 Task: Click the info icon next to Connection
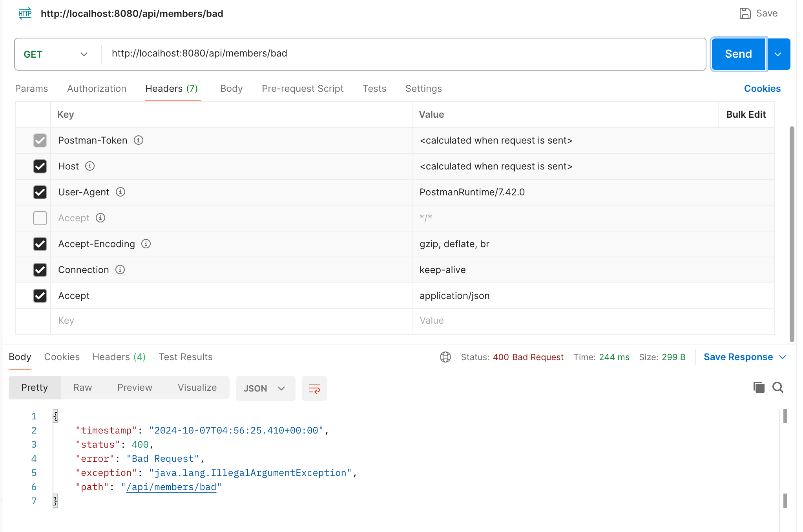pos(120,270)
